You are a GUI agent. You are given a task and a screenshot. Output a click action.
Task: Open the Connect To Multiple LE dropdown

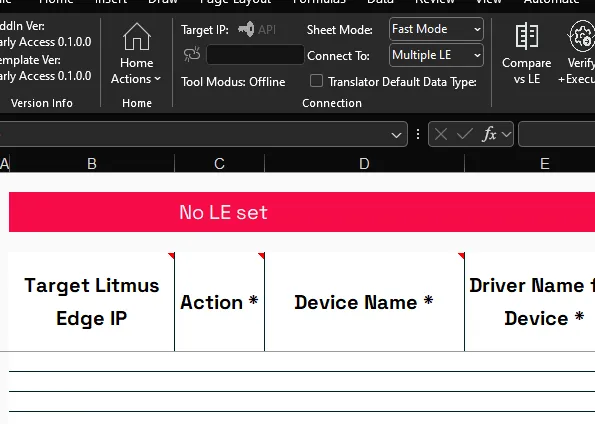436,55
